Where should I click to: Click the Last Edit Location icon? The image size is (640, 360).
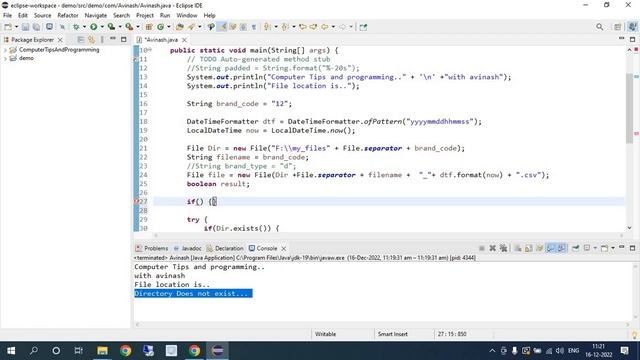click(x=303, y=27)
